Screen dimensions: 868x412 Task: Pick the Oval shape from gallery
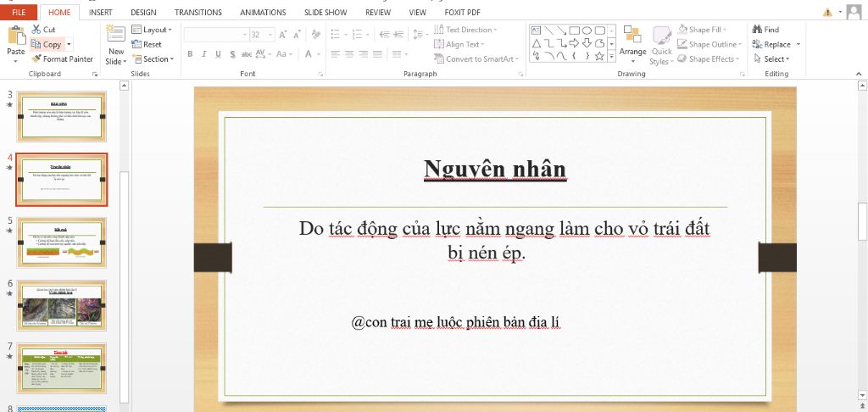(x=587, y=30)
